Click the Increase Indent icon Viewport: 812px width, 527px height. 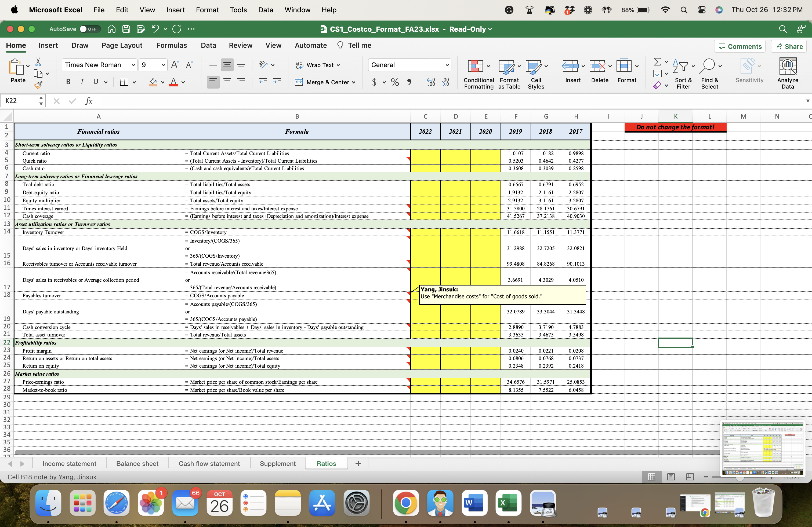click(277, 82)
